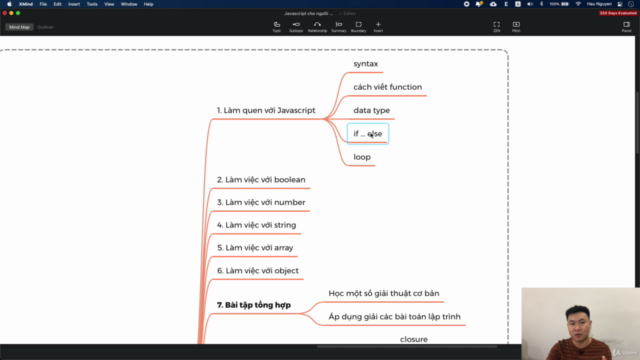Select the 'if ... else' subtopic
The width and height of the screenshot is (640, 360).
click(x=368, y=133)
